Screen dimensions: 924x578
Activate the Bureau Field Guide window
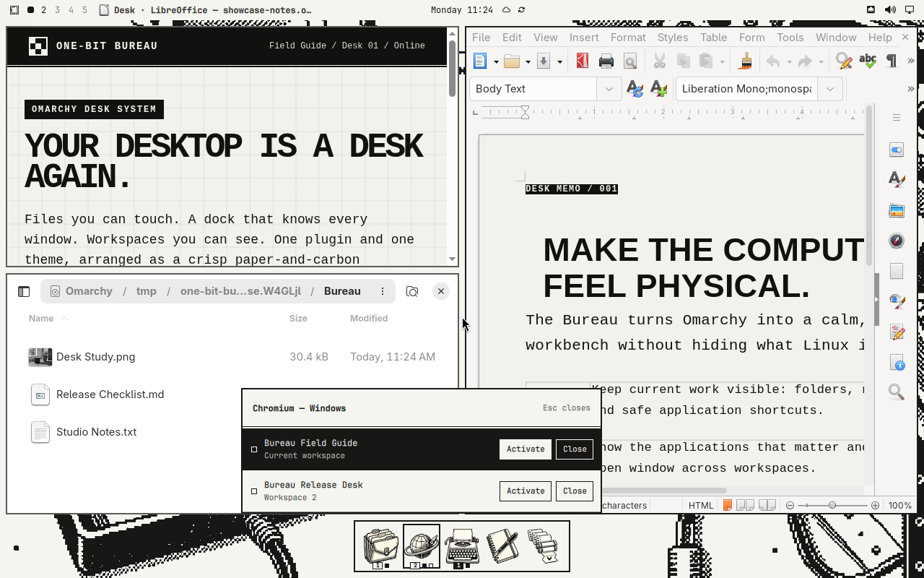coord(526,449)
